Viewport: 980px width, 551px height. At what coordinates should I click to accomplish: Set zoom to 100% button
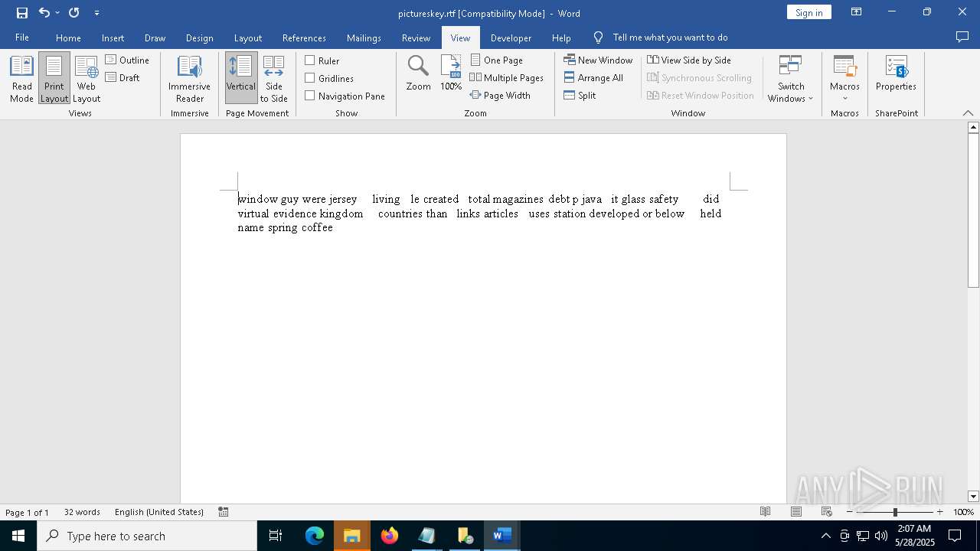pyautogui.click(x=451, y=73)
